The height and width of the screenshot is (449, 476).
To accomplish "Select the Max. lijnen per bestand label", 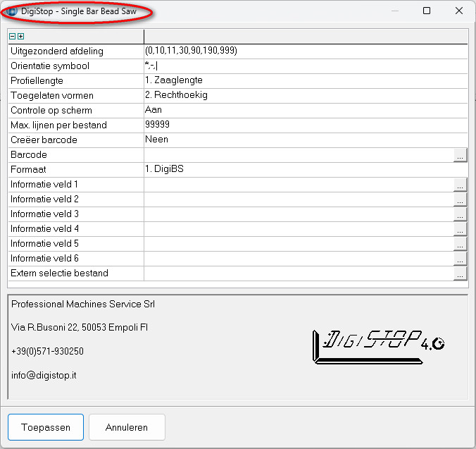I will (58, 125).
